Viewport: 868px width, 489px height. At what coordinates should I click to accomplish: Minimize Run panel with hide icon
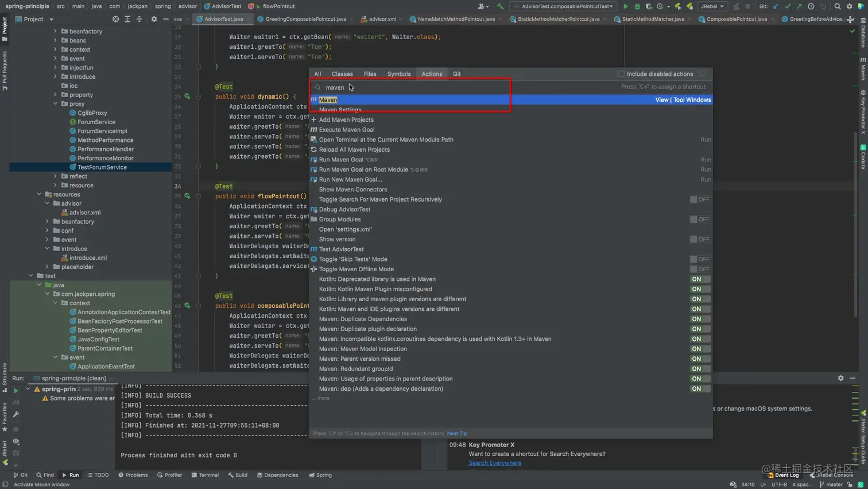pos(852,378)
